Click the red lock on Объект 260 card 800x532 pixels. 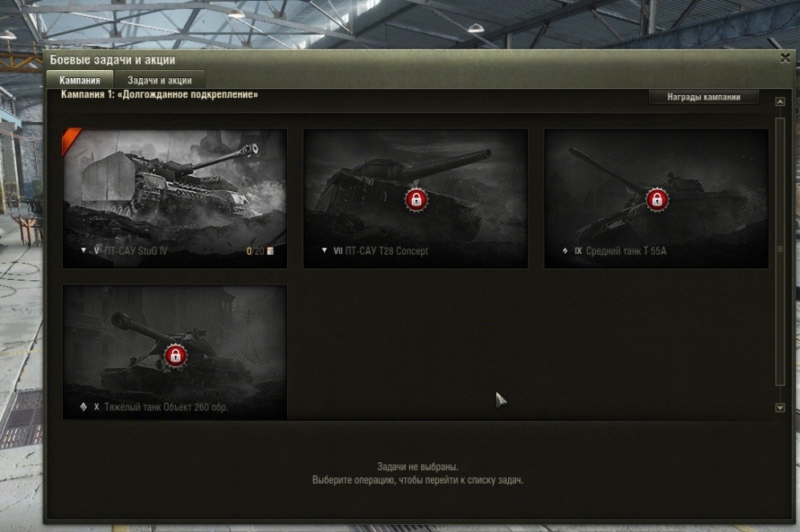tap(175, 355)
